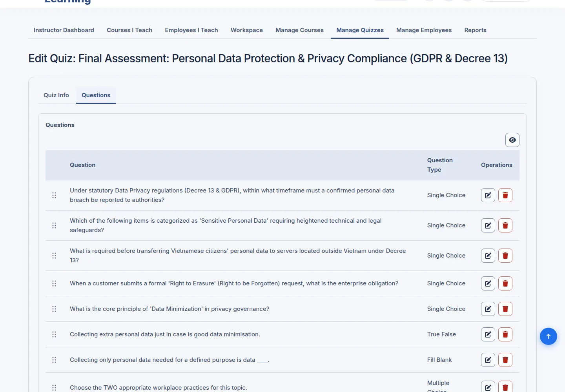This screenshot has width=565, height=392.
Task: Edit the 'Right to Erasure' question
Action: (488, 283)
